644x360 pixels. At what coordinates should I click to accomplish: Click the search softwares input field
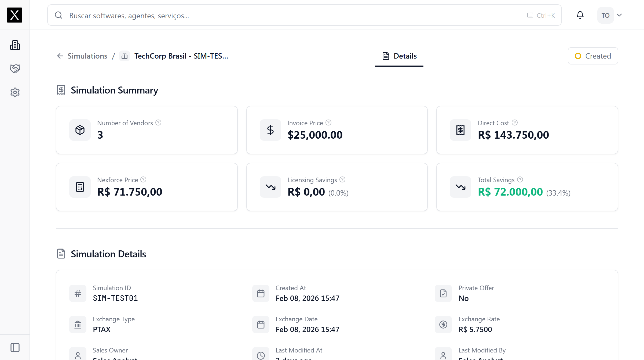295,15
